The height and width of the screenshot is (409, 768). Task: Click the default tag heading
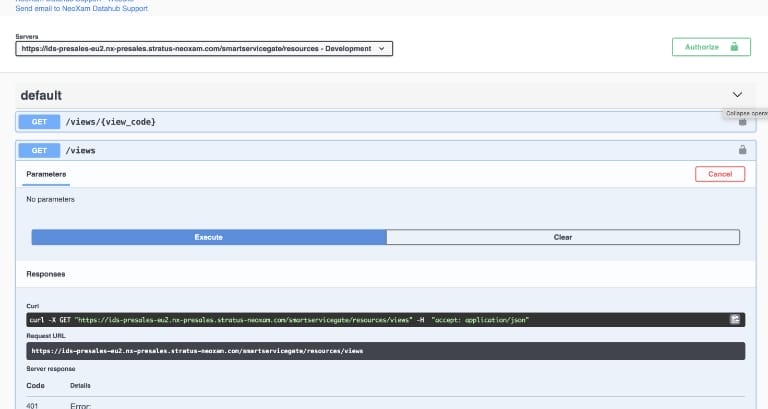click(41, 95)
